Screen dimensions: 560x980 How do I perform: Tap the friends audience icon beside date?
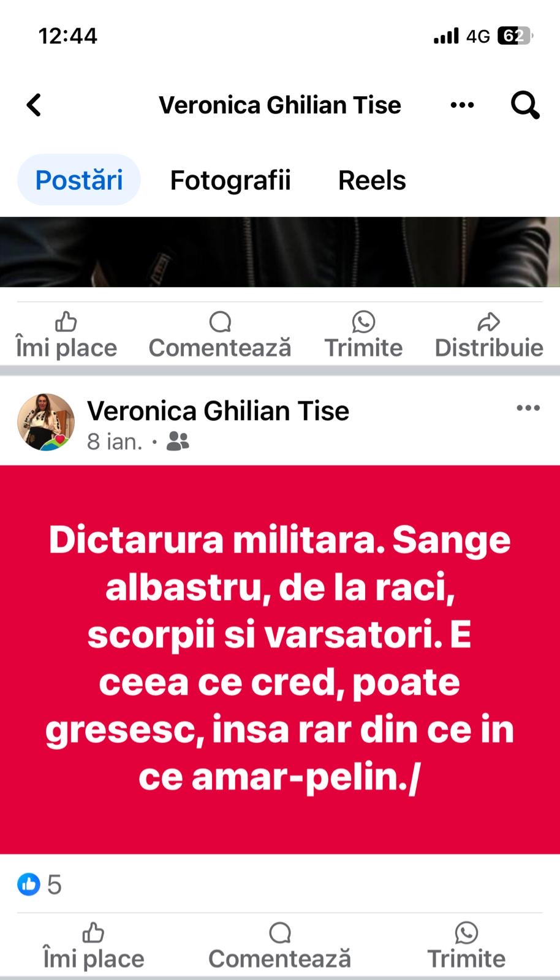pyautogui.click(x=178, y=441)
